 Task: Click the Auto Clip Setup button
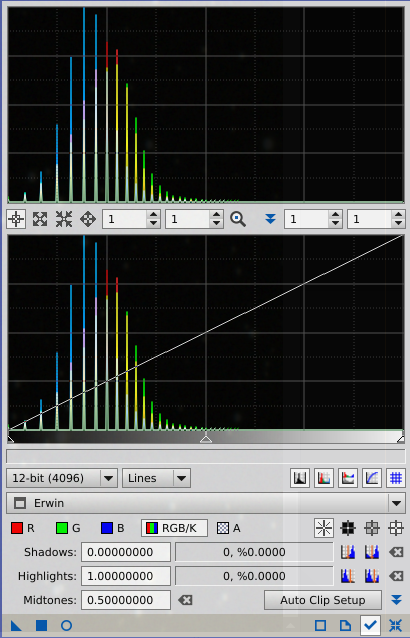coord(323,600)
